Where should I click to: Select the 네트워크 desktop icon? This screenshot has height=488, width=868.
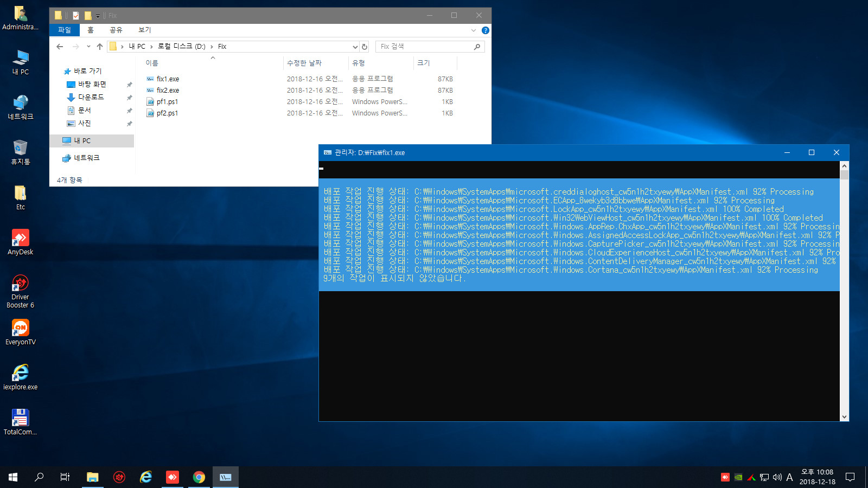tap(20, 107)
